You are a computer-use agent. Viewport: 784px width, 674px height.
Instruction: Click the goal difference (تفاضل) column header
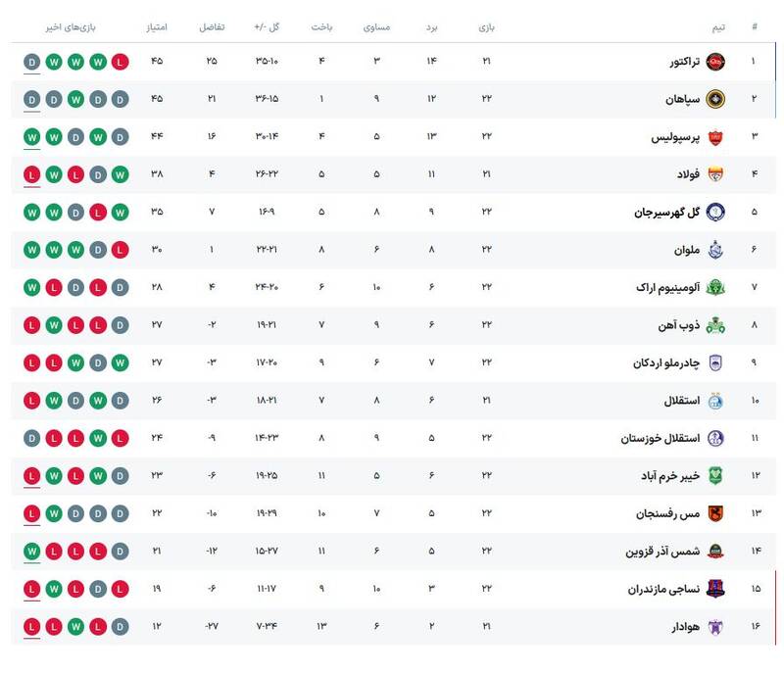212,26
